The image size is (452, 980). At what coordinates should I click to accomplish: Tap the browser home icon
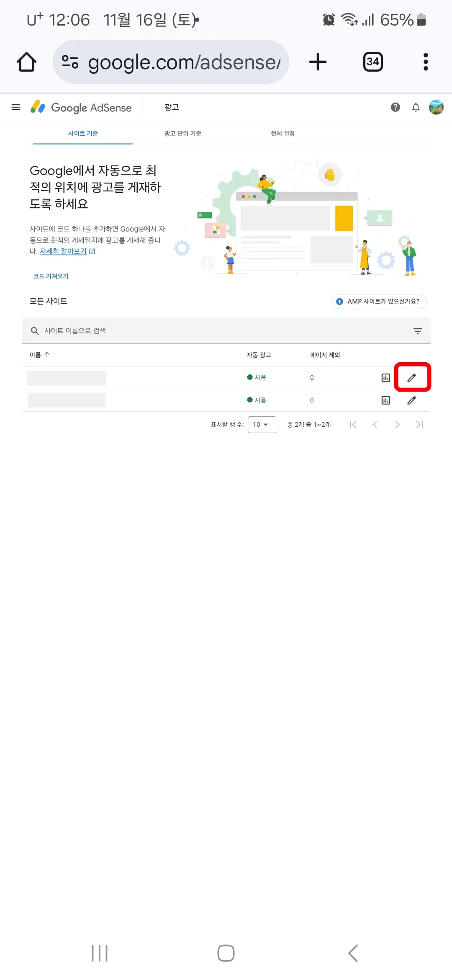26,62
